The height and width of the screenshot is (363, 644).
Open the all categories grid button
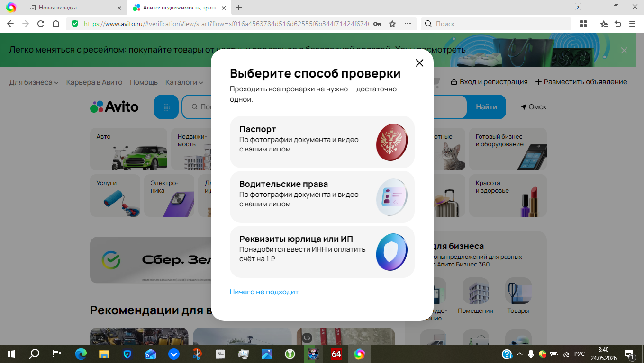166,107
